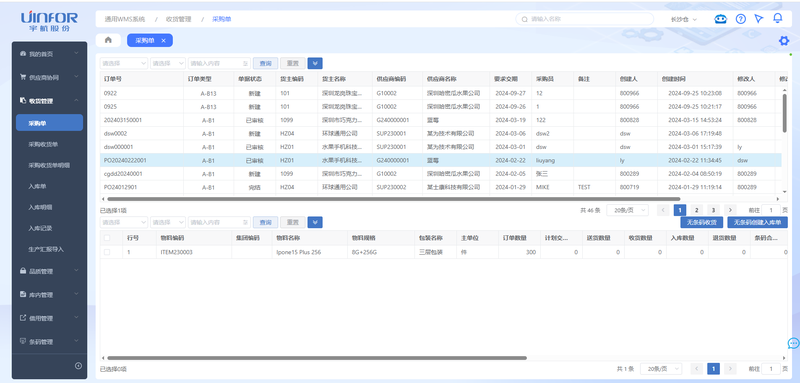The height and width of the screenshot is (383, 800).
Task: Tick the checkbox for row ITEM230003
Action: [107, 252]
